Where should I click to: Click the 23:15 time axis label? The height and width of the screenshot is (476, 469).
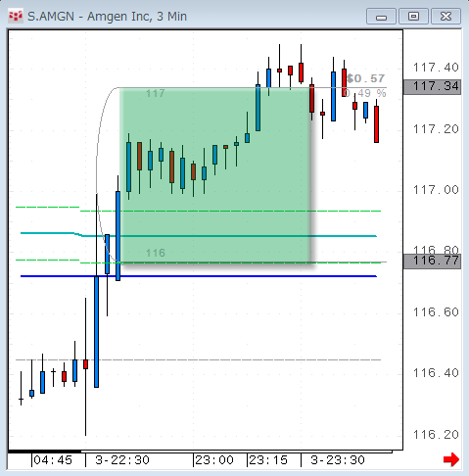(268, 460)
